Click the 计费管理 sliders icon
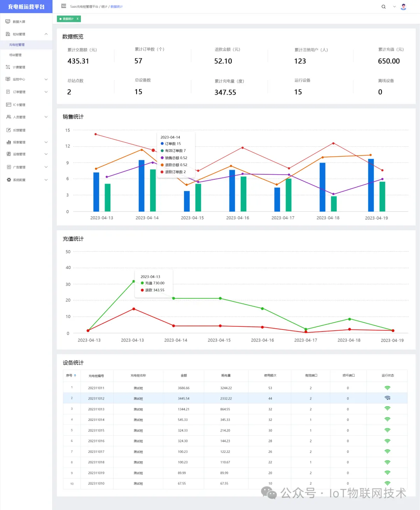 coord(8,67)
